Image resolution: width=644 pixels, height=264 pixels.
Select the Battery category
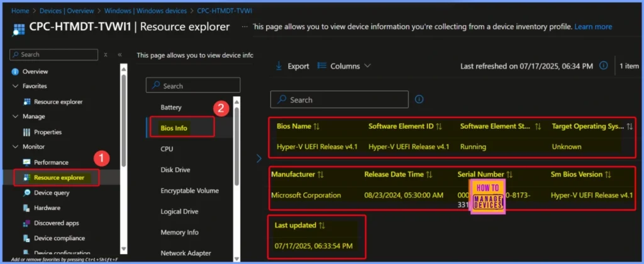pos(171,107)
